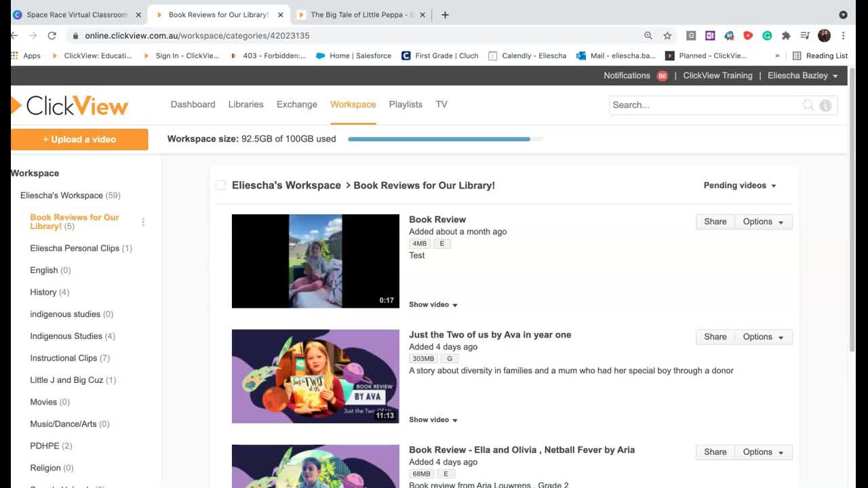
Task: Open the Notifications link
Action: [x=627, y=76]
